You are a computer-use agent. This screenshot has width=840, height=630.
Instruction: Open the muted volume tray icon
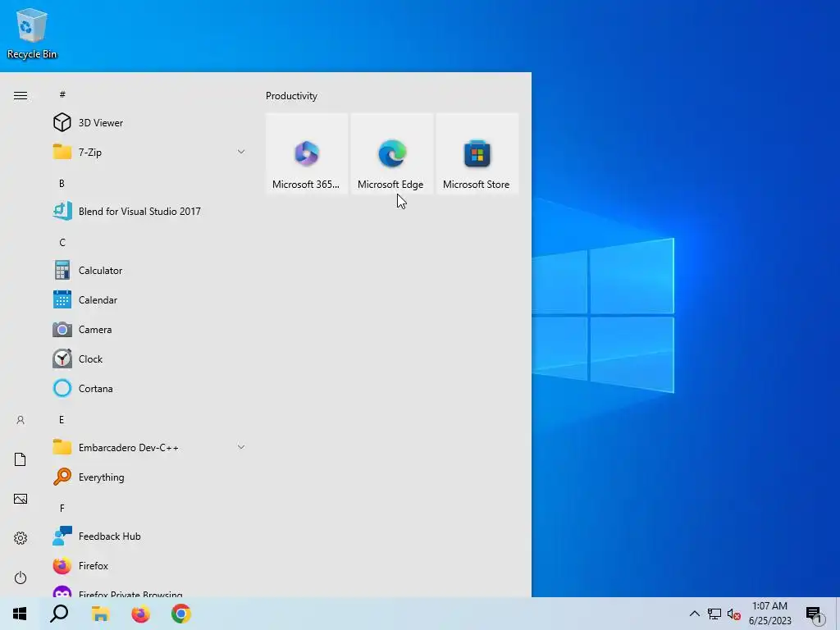tap(734, 614)
